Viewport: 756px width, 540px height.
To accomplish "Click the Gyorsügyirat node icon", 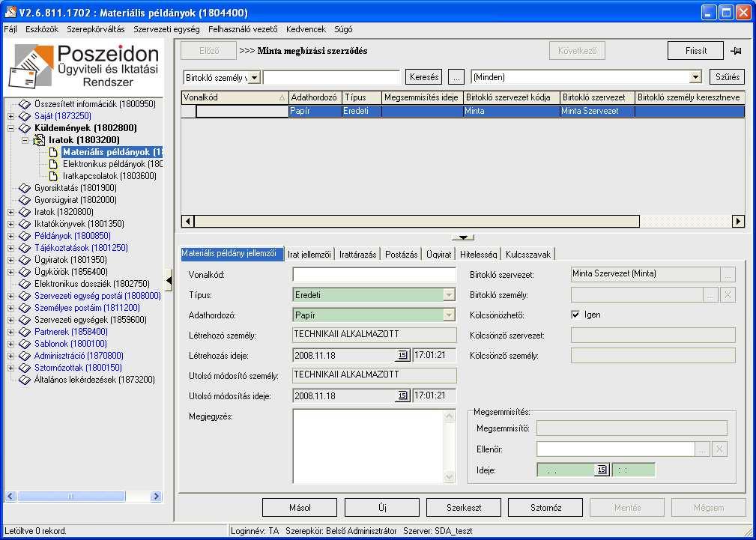I will point(25,200).
